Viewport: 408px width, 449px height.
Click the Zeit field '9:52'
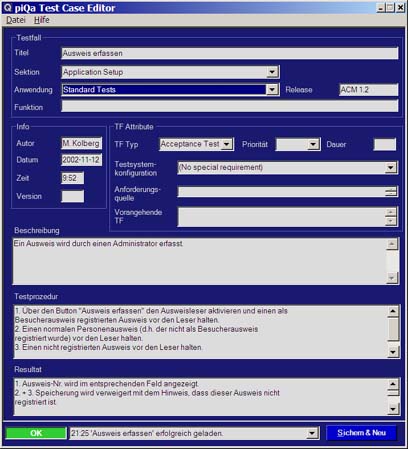click(x=72, y=178)
